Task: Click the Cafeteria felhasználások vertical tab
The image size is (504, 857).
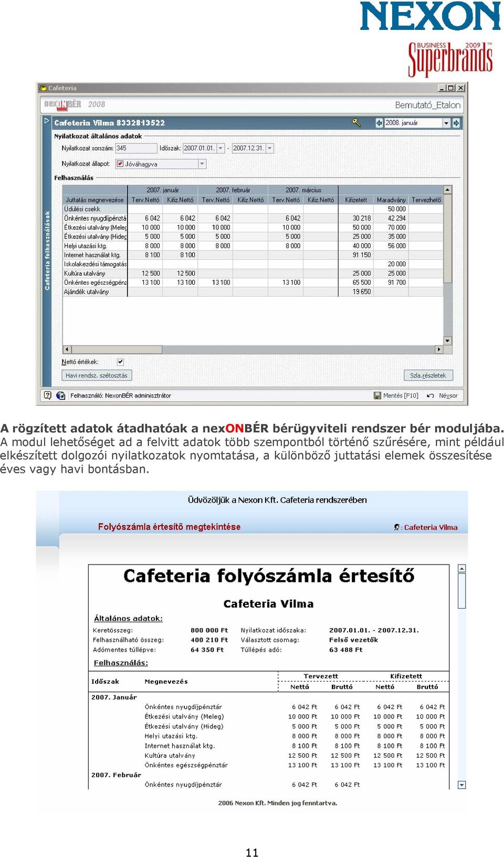Action: pos(47,250)
